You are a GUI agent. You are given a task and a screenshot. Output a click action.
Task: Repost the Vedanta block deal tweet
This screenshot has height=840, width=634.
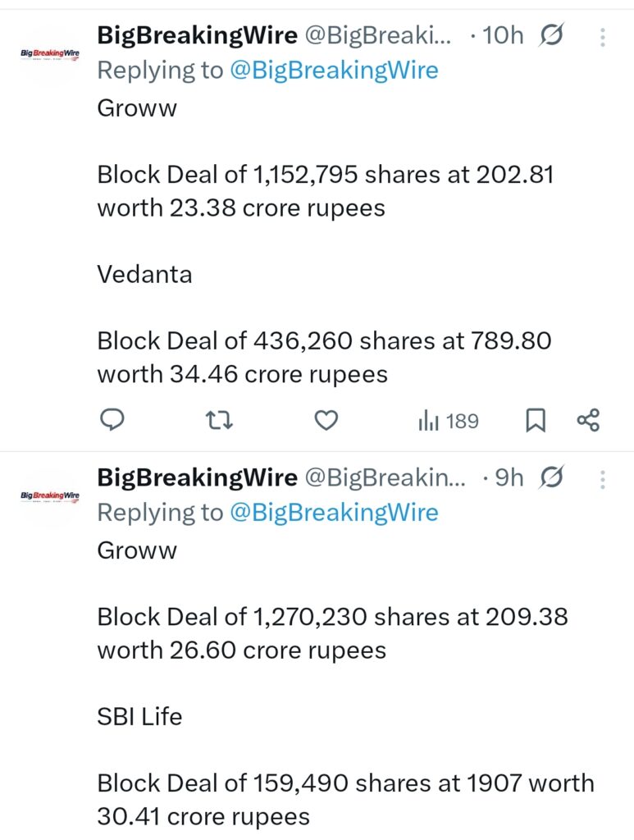pyautogui.click(x=218, y=420)
